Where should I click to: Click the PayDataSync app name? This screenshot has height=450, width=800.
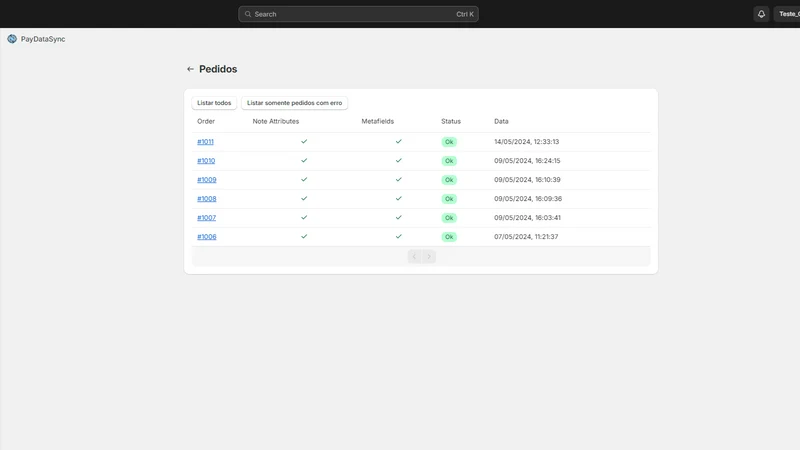tap(43, 39)
